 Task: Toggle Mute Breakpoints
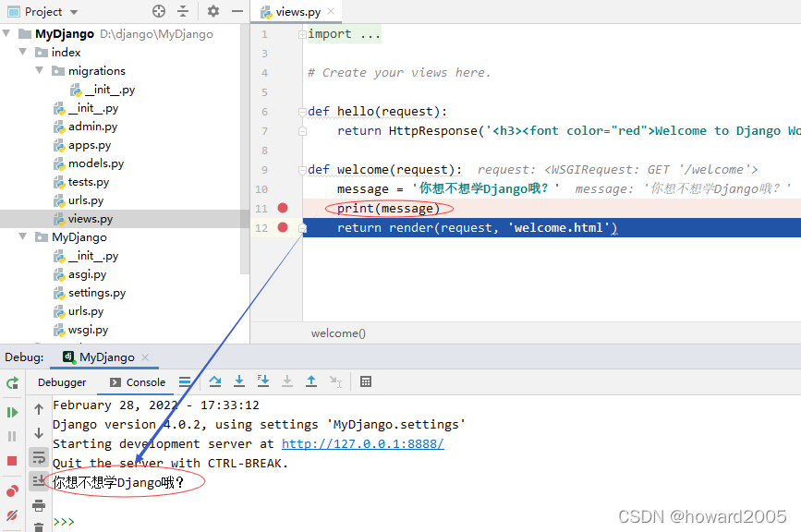[12, 515]
